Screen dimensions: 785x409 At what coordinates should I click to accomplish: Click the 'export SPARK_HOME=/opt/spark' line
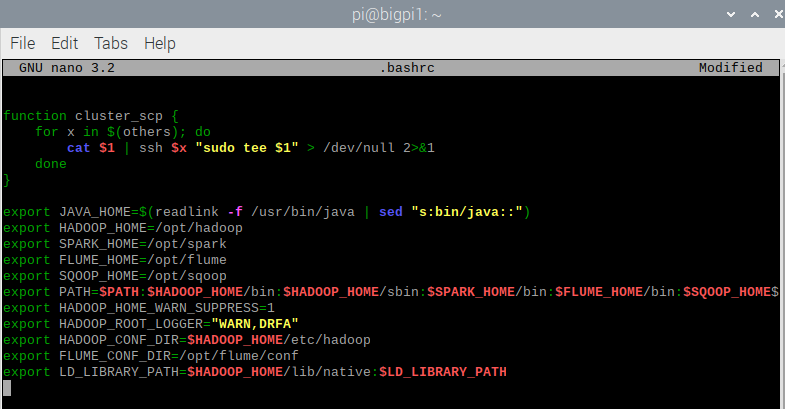(x=115, y=244)
